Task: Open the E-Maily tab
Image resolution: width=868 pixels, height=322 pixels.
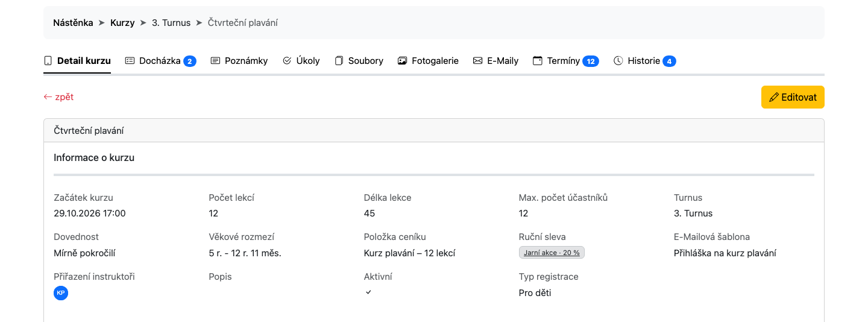Action: coord(496,61)
